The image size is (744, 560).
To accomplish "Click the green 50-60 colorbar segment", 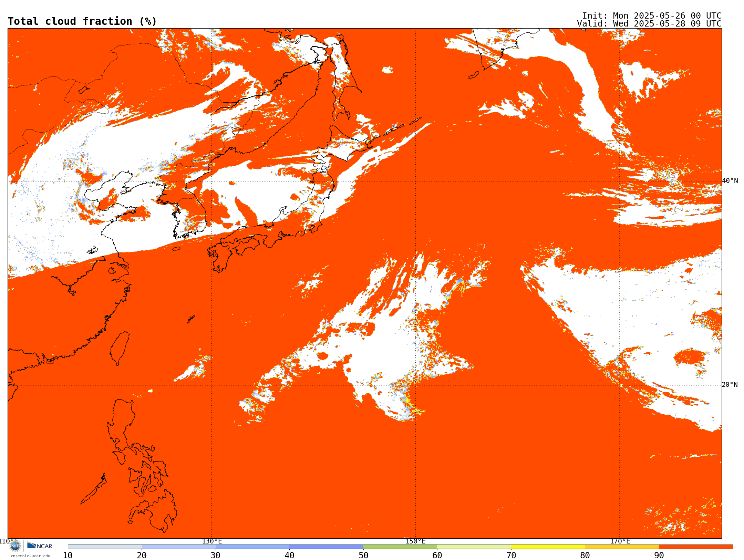I will (400, 547).
